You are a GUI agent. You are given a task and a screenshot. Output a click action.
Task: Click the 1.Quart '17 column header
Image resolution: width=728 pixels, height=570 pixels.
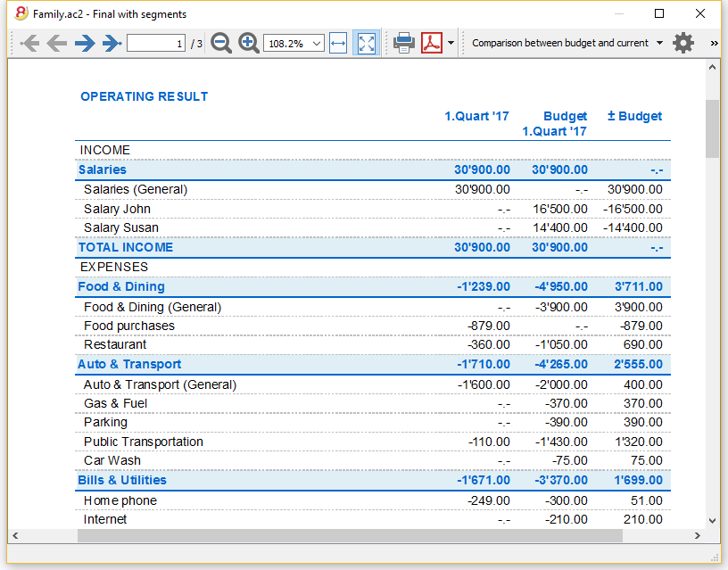pos(476,116)
